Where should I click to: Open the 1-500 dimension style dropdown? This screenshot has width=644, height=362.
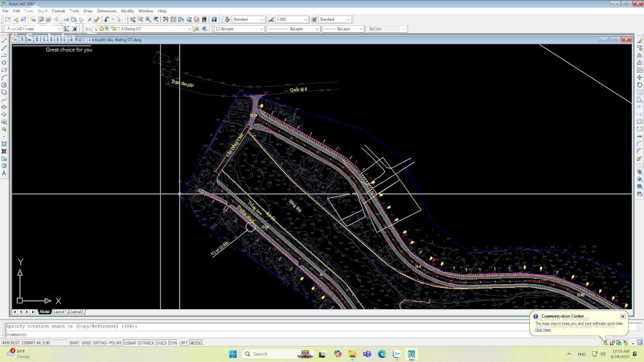[306, 19]
